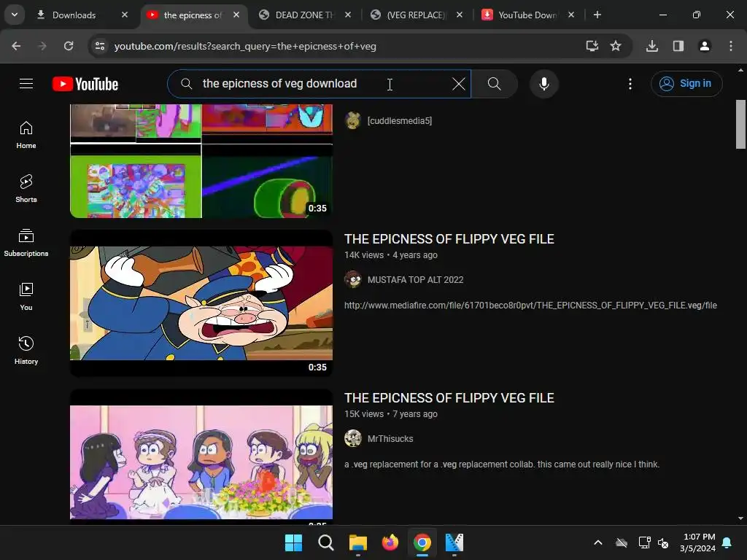Start voice search with microphone
This screenshot has height=560, width=747.
tap(543, 84)
